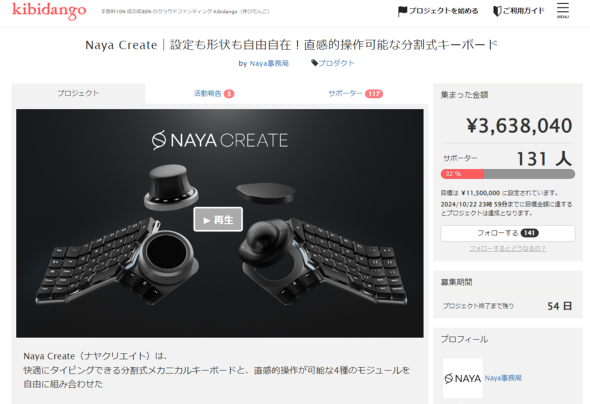Open the Naya事務局 author link under title
This screenshot has width=590, height=404.
(269, 63)
